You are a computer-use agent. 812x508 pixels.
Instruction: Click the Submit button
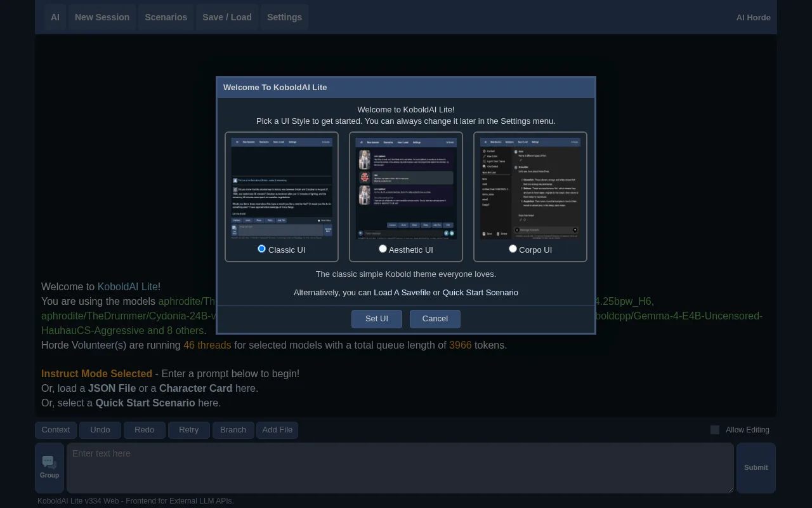(x=756, y=468)
